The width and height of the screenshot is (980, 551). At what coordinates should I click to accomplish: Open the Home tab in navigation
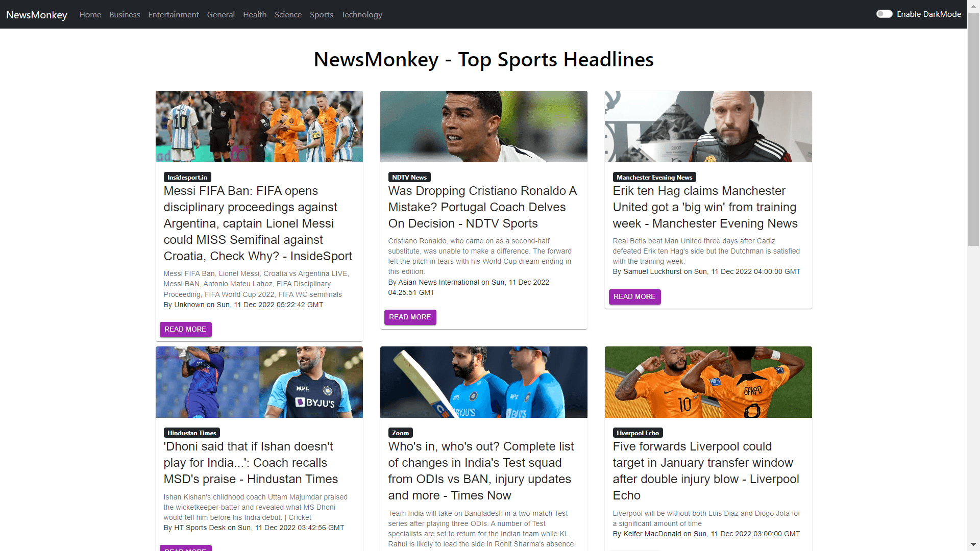pos(89,14)
